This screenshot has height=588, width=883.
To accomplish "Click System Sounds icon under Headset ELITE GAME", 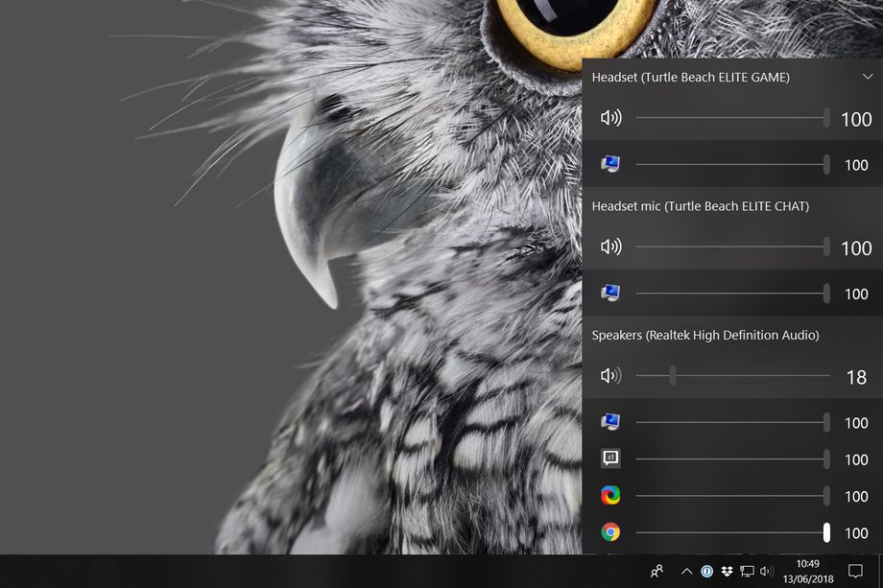I will [610, 165].
